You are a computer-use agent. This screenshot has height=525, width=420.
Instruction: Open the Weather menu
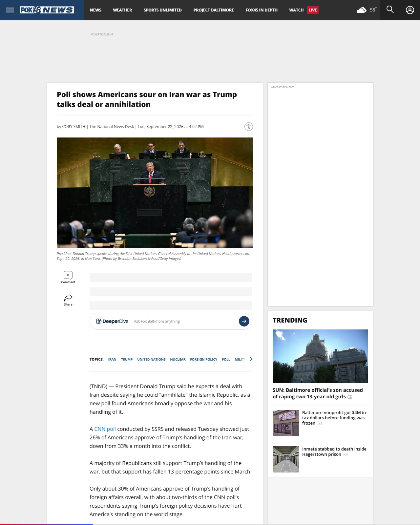click(122, 10)
